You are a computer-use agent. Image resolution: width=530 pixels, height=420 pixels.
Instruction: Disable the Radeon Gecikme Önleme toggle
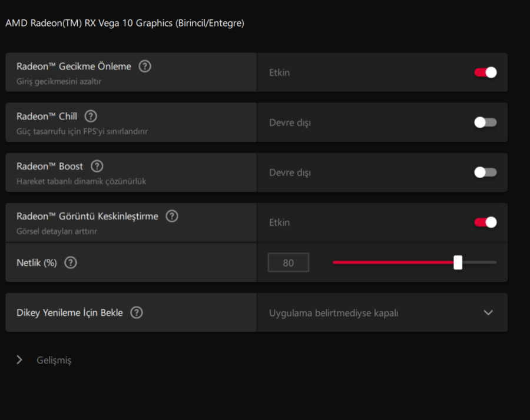pyautogui.click(x=485, y=72)
